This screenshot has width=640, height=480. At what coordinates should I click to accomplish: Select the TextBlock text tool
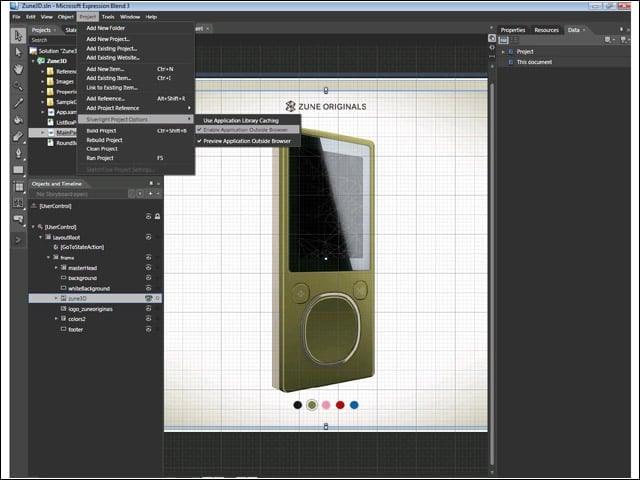tap(18, 203)
